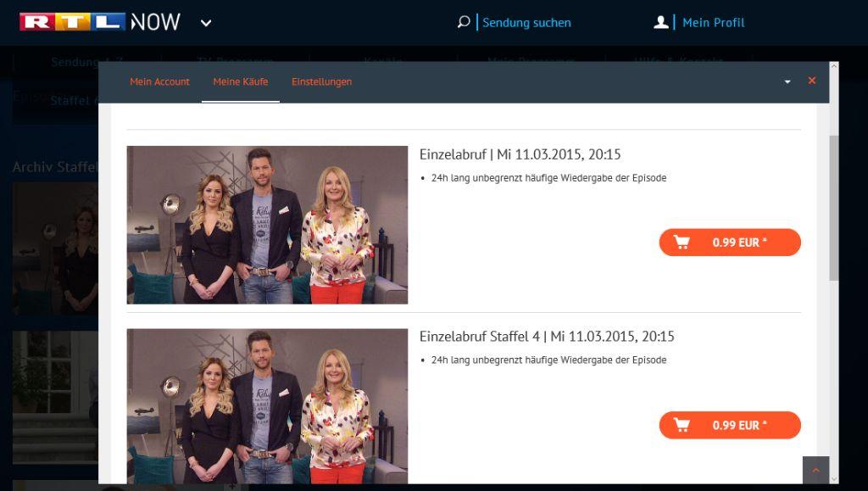Expand the chevron next to RTL NOW logo
The image size is (868, 491).
206,23
